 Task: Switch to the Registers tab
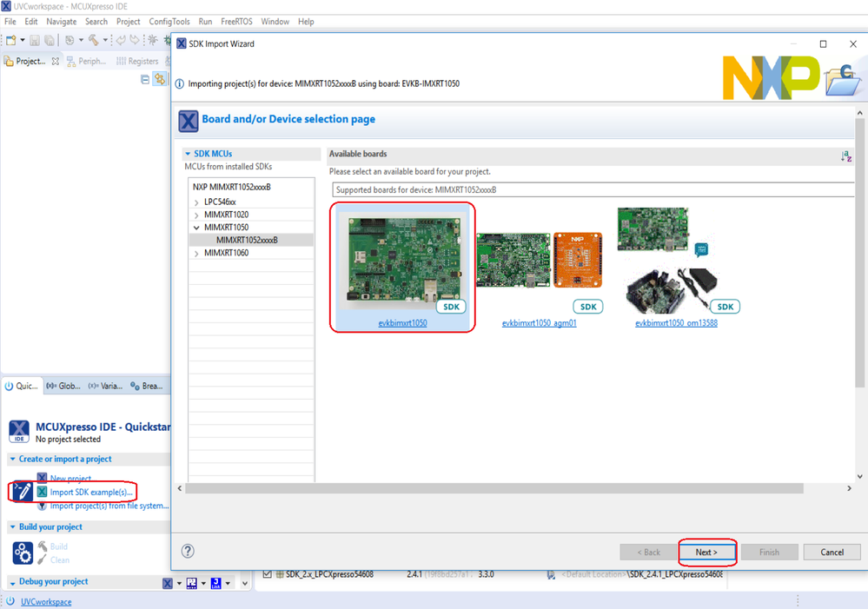pyautogui.click(x=137, y=61)
